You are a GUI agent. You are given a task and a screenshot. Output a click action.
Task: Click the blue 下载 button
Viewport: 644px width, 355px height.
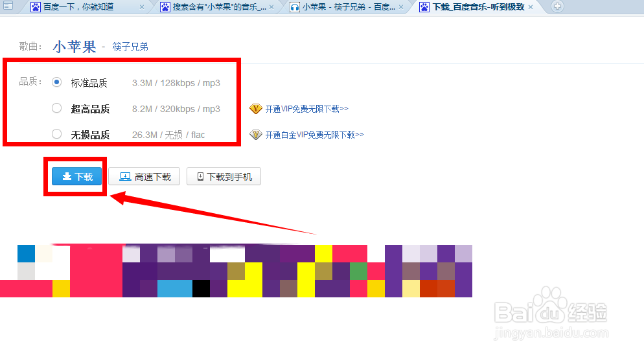[x=77, y=176]
